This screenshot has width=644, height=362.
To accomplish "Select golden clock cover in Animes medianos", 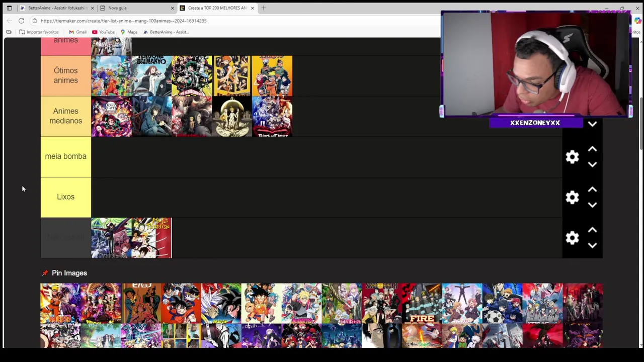I will (x=232, y=117).
